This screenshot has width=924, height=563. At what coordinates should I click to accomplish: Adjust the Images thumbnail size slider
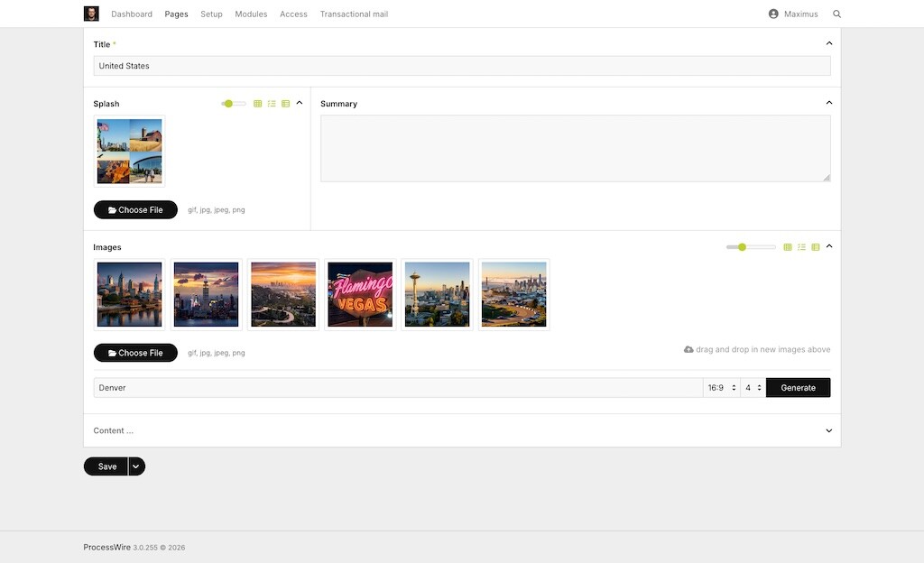(742, 247)
